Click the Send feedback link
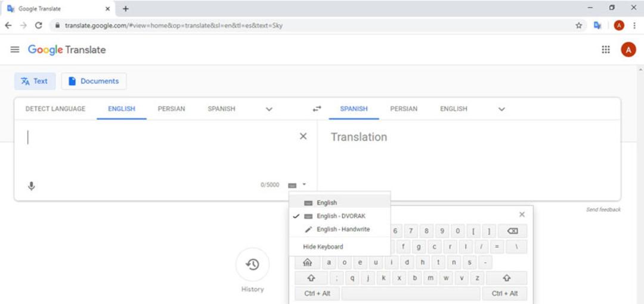This screenshot has width=644, height=304. 603,209
